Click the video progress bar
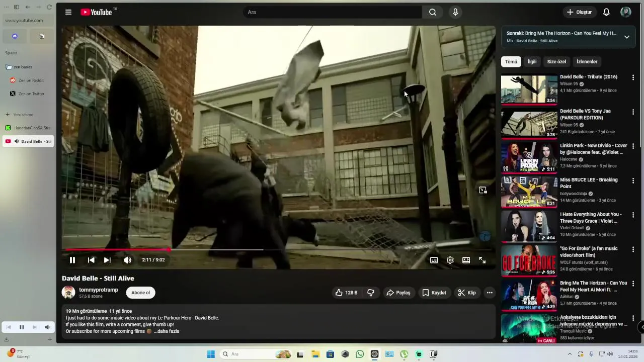The height and width of the screenshot is (362, 644). tap(279, 249)
